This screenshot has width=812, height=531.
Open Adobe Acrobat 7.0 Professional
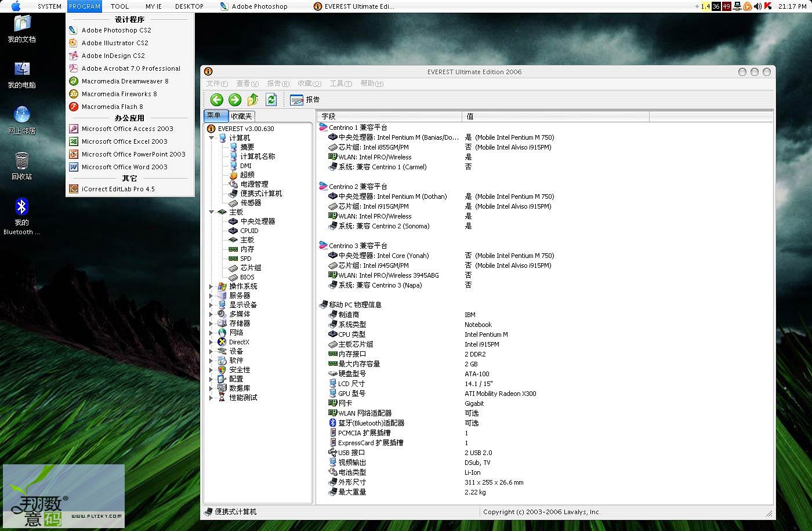click(130, 68)
